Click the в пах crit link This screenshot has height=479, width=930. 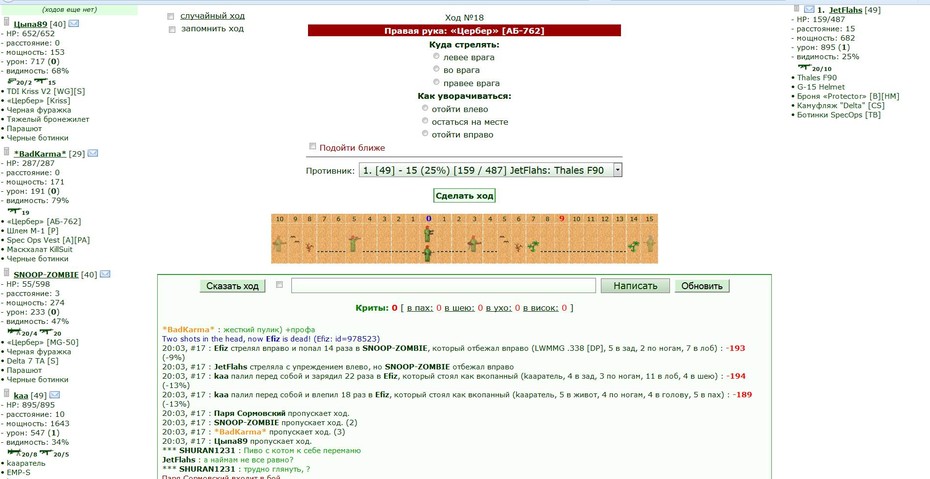point(421,308)
